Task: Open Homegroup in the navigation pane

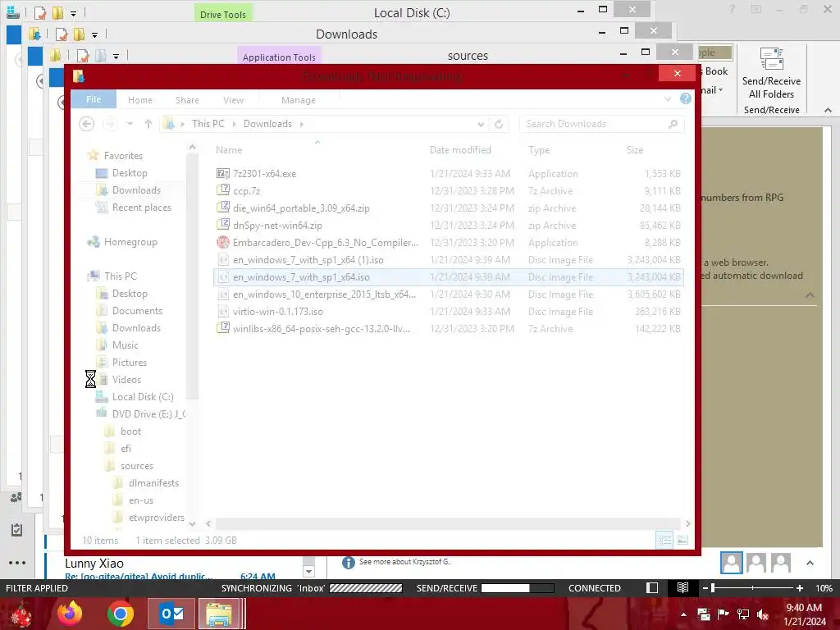Action: point(130,242)
